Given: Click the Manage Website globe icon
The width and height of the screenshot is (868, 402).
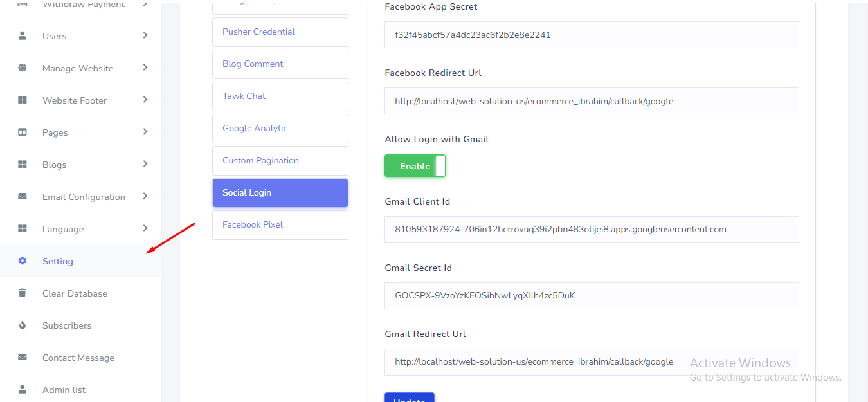Looking at the screenshot, I should (23, 68).
